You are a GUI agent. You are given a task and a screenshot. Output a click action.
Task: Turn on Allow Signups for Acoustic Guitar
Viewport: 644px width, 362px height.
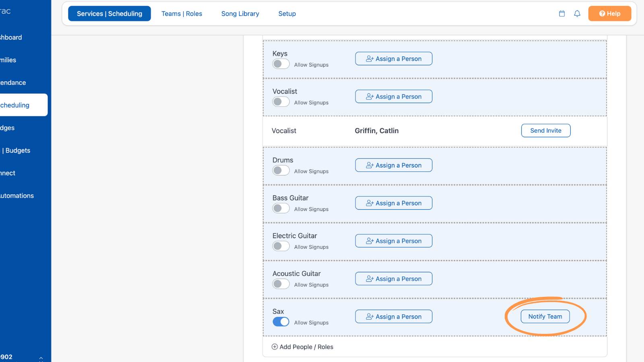tap(281, 284)
